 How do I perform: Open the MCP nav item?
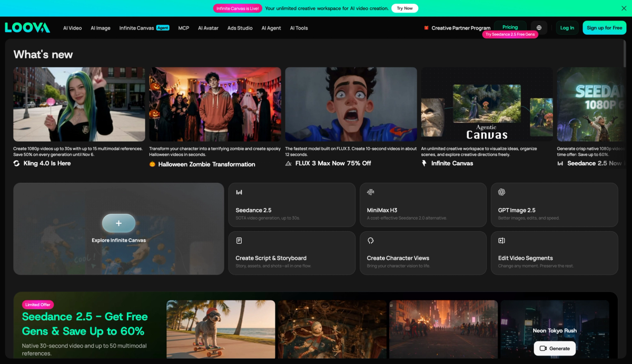pos(184,28)
